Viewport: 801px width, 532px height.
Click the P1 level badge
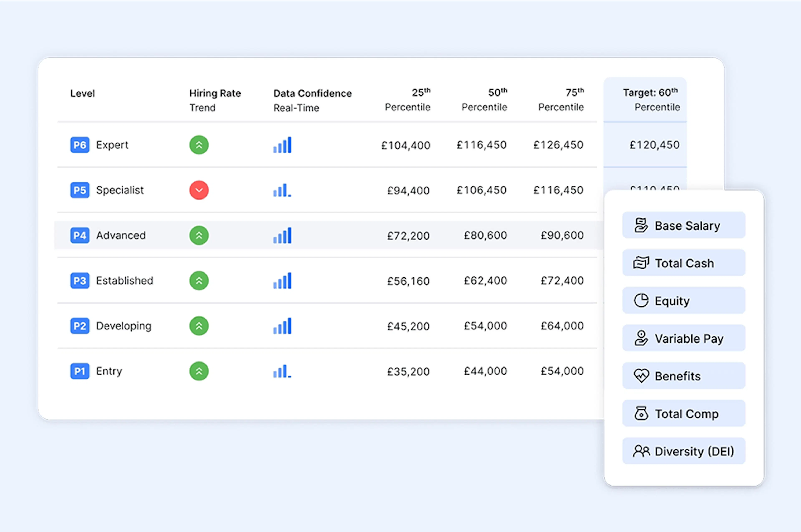click(x=80, y=371)
